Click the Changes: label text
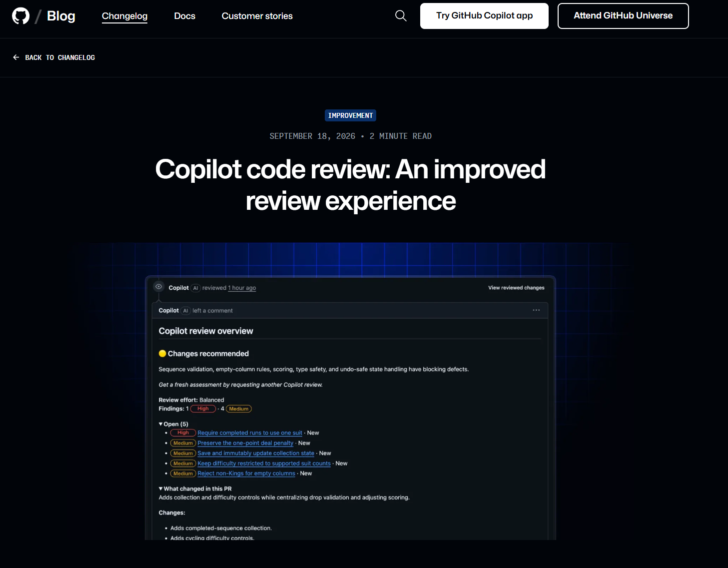Viewport: 728px width, 568px height. tap(172, 513)
